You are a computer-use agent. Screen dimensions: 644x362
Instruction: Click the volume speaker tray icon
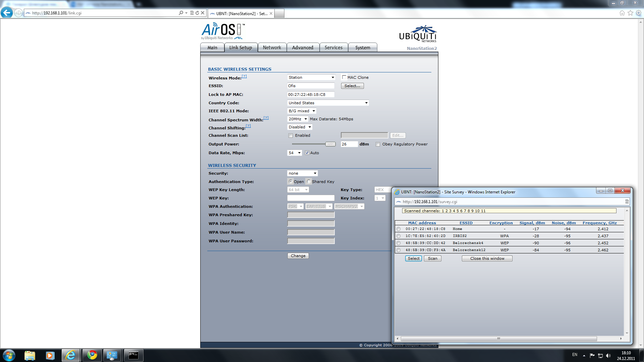tap(608, 355)
